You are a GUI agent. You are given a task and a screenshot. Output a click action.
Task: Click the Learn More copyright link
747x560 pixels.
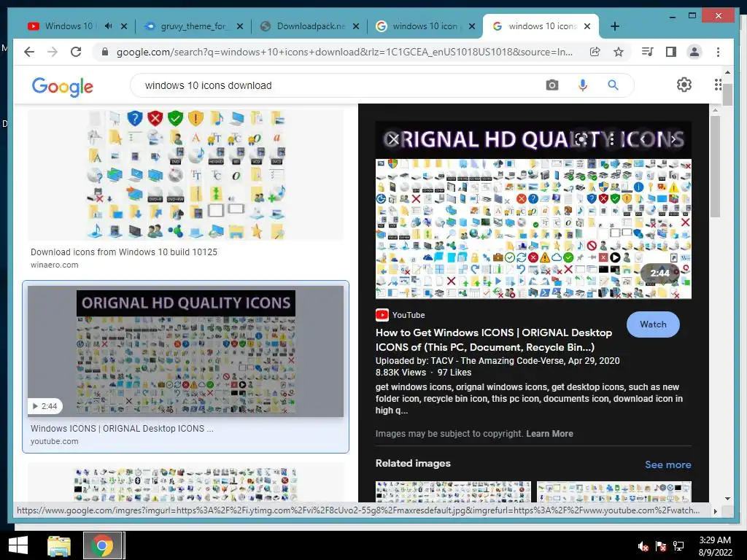pyautogui.click(x=550, y=434)
